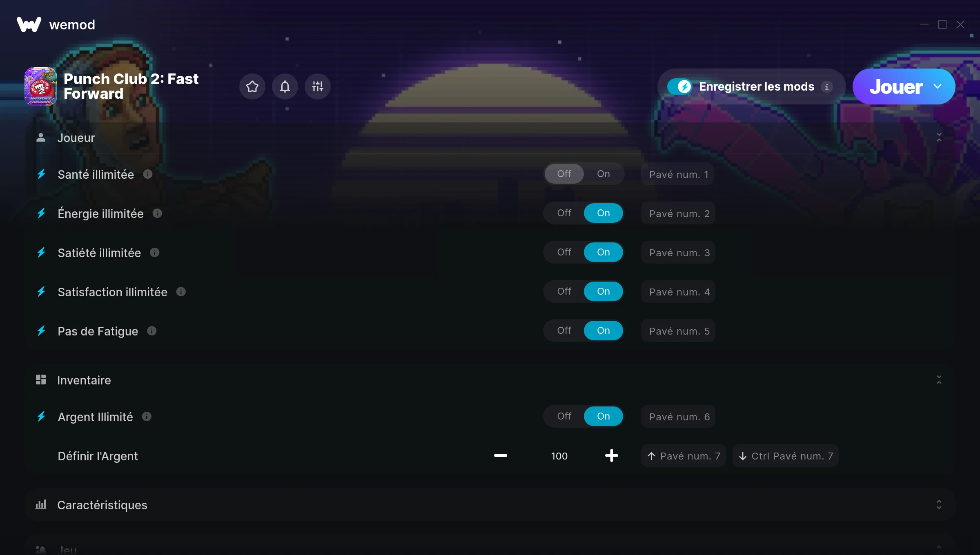Click the Définir l'Argent value field
Viewport: 980px width, 555px height.
click(559, 456)
